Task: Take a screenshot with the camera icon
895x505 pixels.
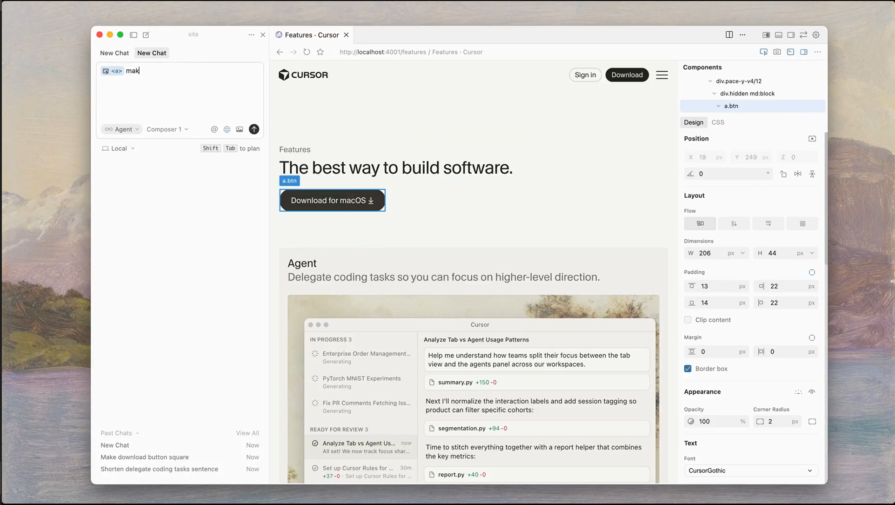Action: click(x=777, y=52)
